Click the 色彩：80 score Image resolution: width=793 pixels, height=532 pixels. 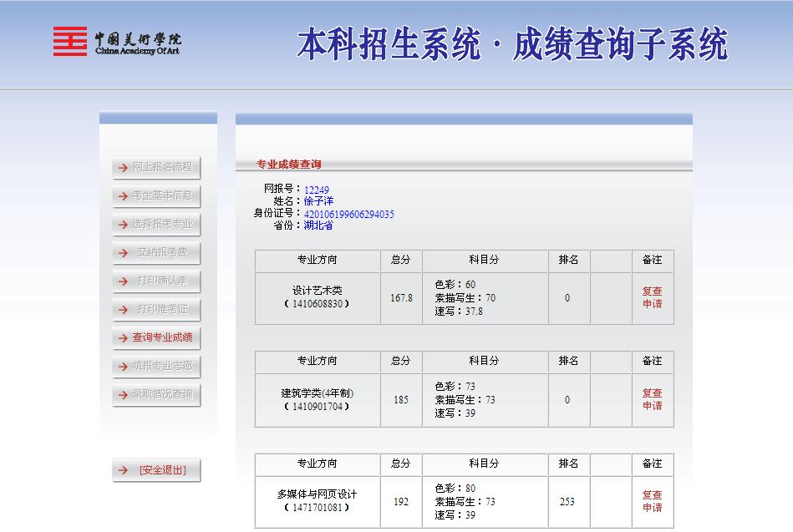pyautogui.click(x=455, y=488)
